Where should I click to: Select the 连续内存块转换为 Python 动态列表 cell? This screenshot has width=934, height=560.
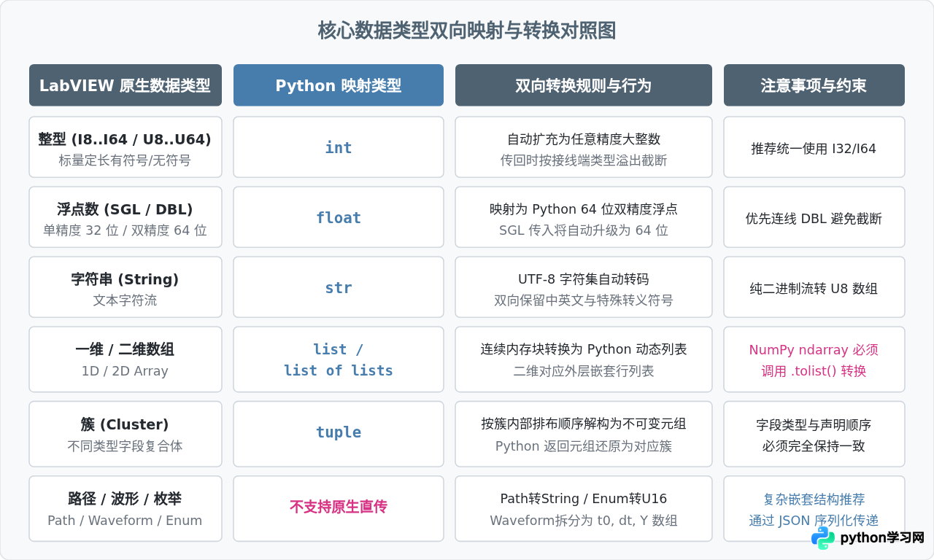(584, 359)
